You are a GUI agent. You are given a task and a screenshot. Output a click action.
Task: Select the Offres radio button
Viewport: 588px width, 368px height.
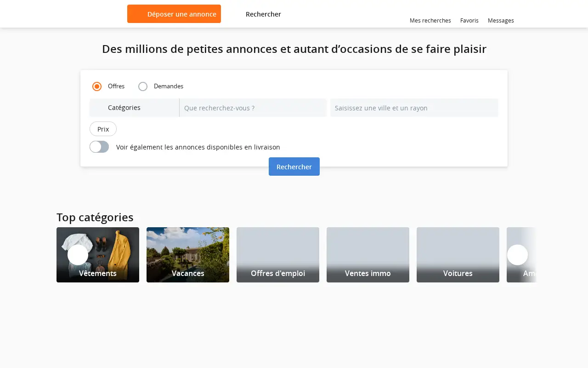pyautogui.click(x=97, y=86)
